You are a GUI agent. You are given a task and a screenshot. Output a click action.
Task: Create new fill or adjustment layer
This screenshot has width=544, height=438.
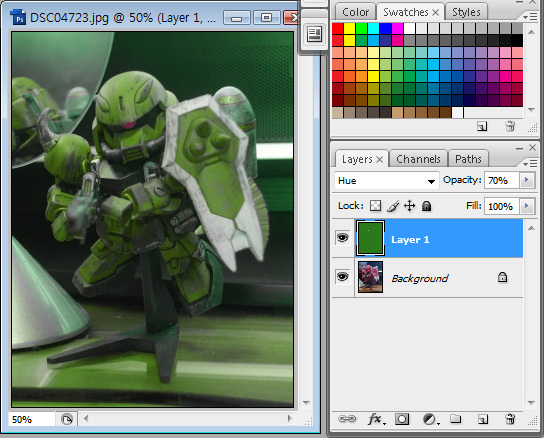tap(431, 419)
